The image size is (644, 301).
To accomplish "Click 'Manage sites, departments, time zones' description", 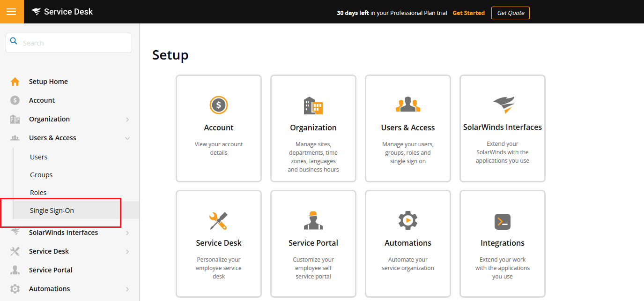I will pyautogui.click(x=313, y=157).
